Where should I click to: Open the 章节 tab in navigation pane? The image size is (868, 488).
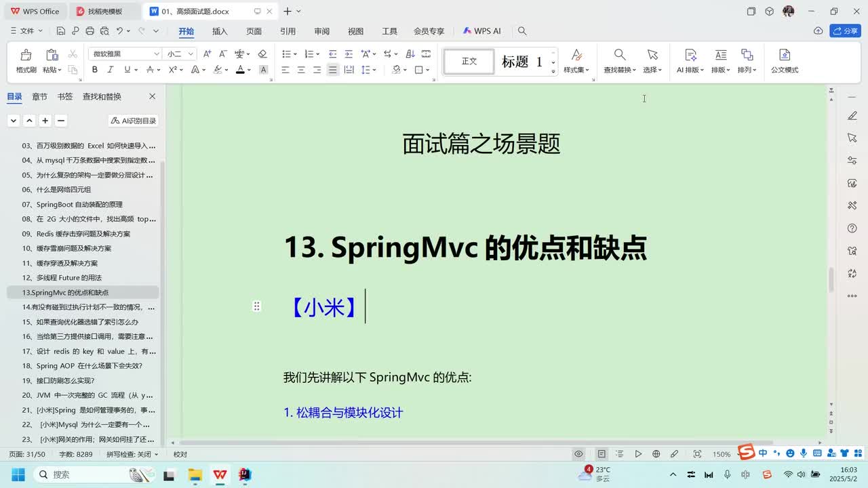coord(39,97)
